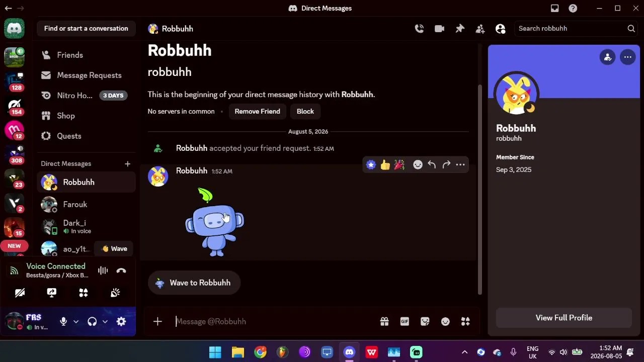Open the GIF picker

coord(405,321)
